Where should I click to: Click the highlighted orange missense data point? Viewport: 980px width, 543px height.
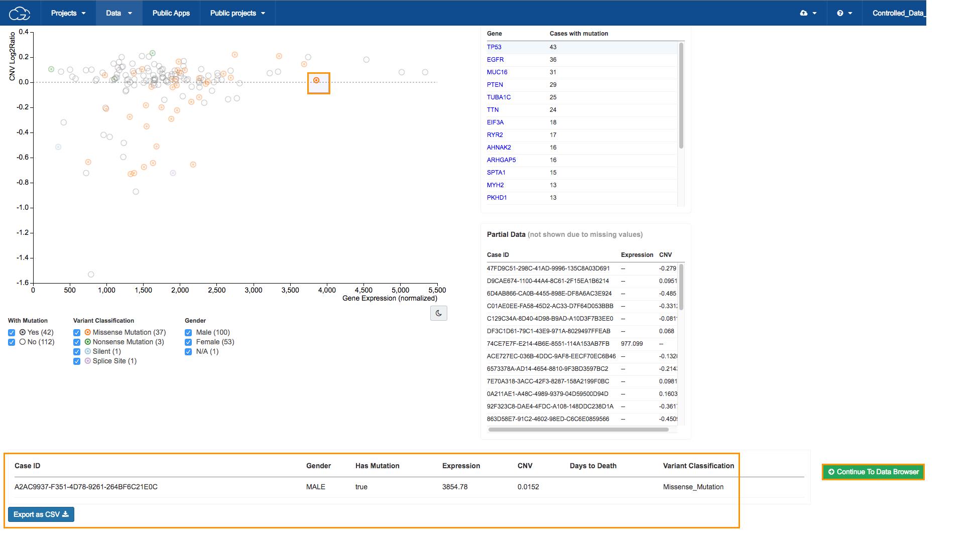(x=316, y=80)
